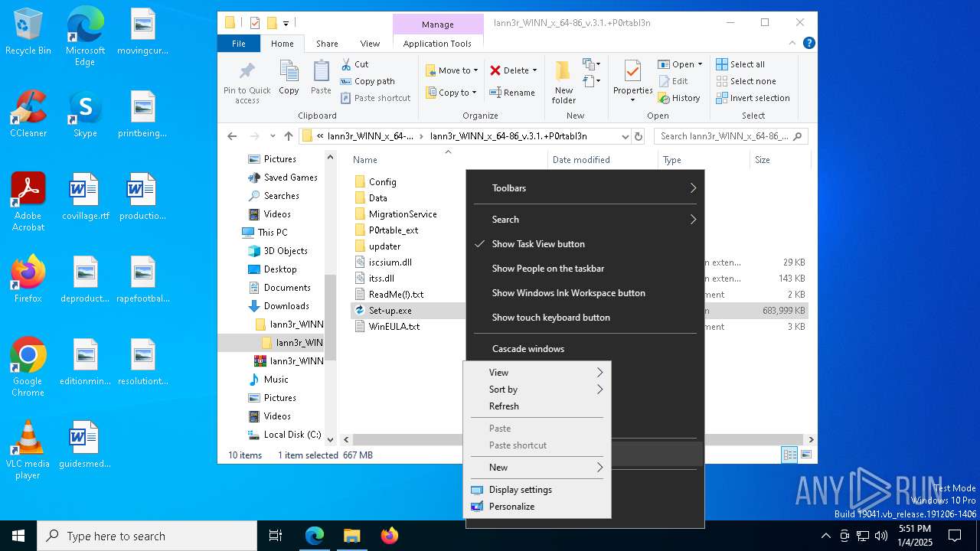Open VLC media player desktop icon
Screen dimensions: 980x551
pyautogui.click(x=28, y=449)
